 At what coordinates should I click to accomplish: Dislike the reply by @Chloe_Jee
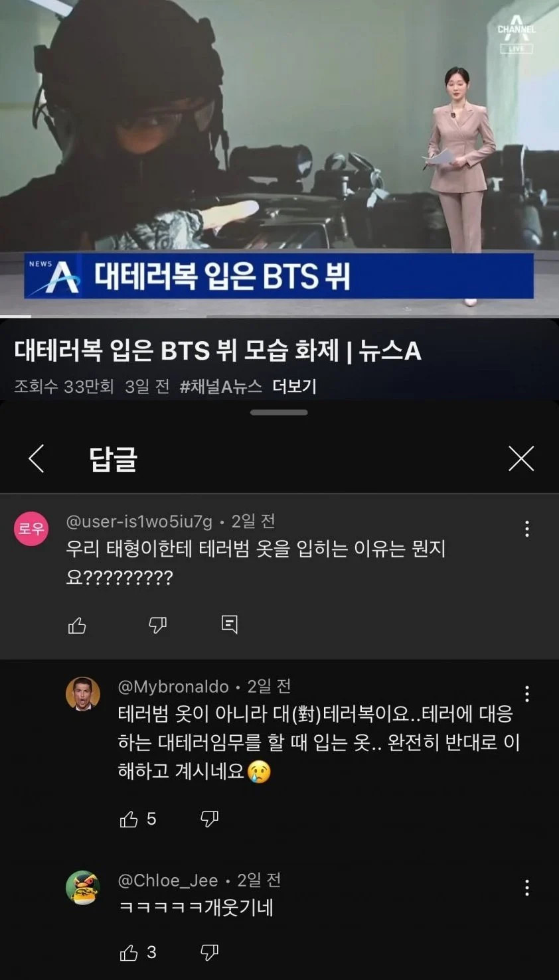coord(209,953)
